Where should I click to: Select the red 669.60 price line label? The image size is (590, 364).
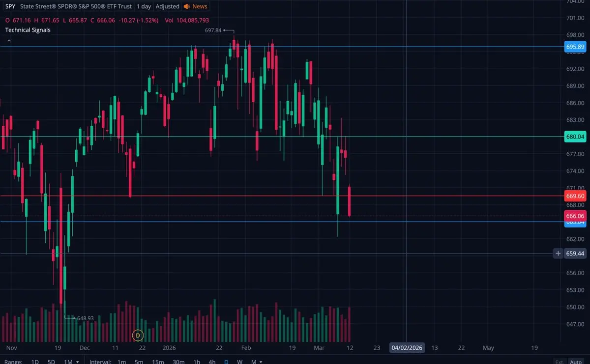click(575, 196)
